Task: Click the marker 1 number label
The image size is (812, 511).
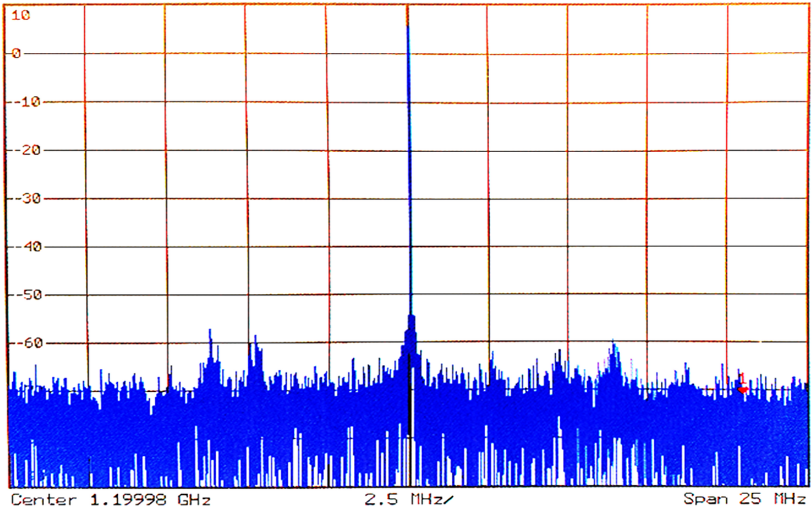Action: 742,378
